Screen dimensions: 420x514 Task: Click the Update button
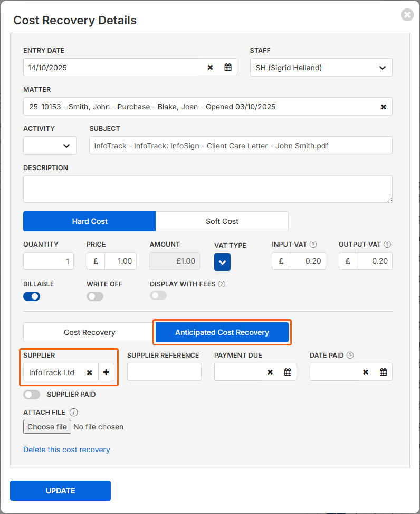click(60, 491)
